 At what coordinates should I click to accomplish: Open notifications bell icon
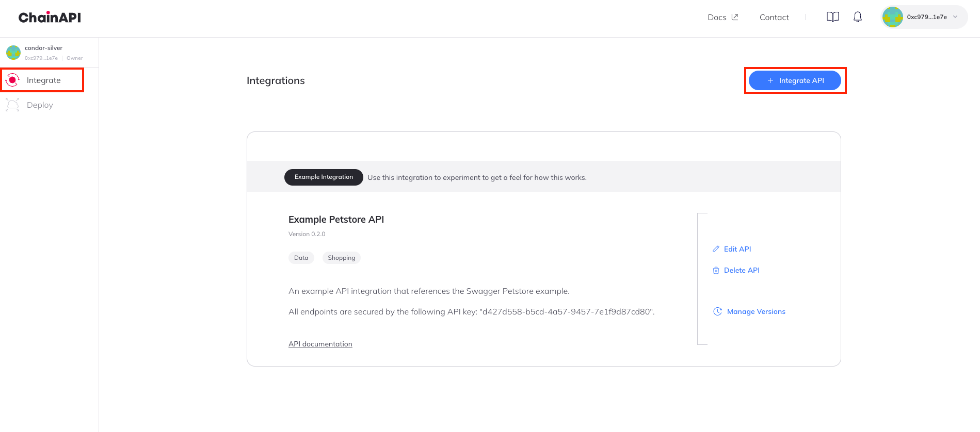tap(857, 17)
